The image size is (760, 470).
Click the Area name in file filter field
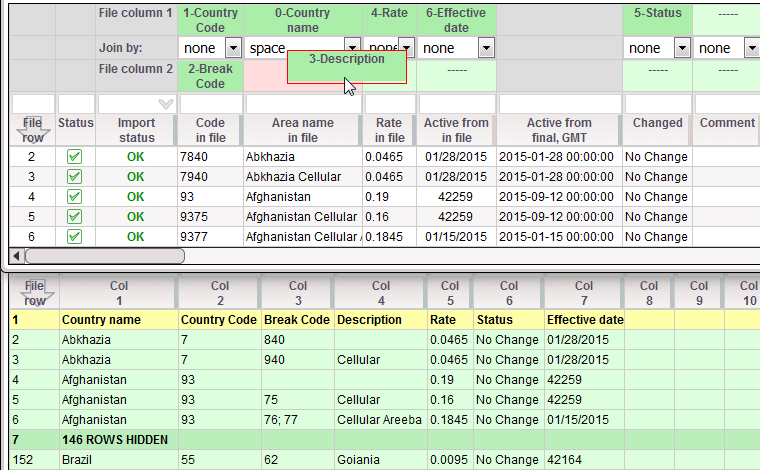pyautogui.click(x=303, y=104)
